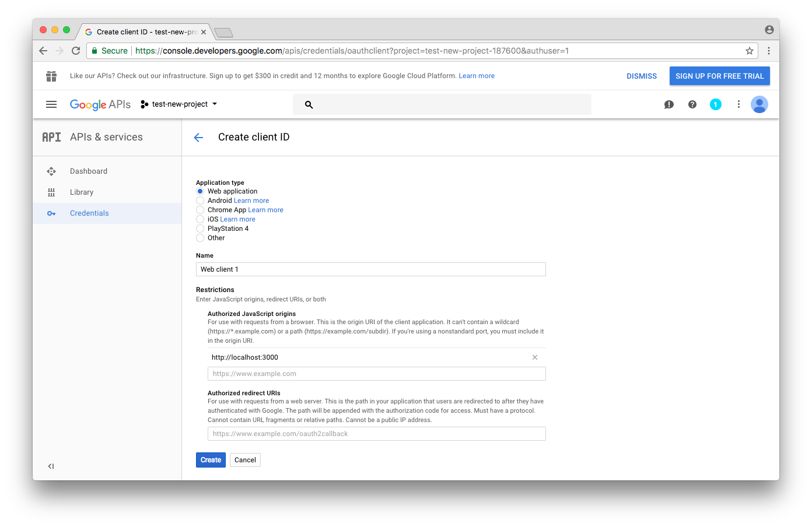The width and height of the screenshot is (812, 527).
Task: Open the console more-options dots
Action: 738,104
